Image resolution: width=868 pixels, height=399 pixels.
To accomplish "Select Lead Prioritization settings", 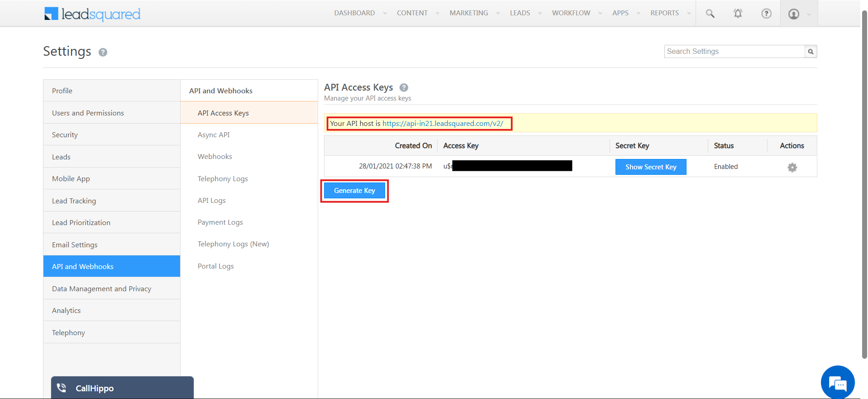I will point(112,222).
